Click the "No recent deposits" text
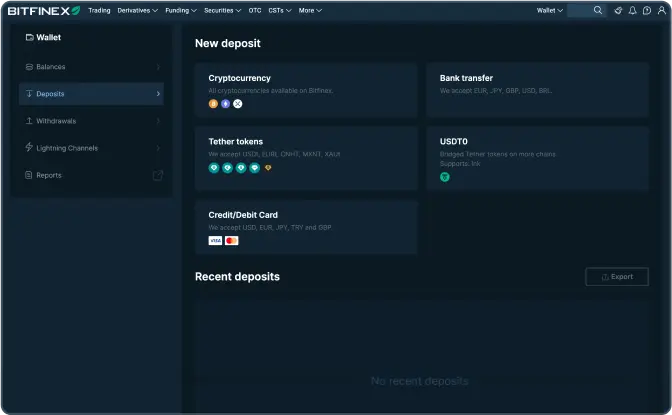672x415 pixels. click(420, 381)
